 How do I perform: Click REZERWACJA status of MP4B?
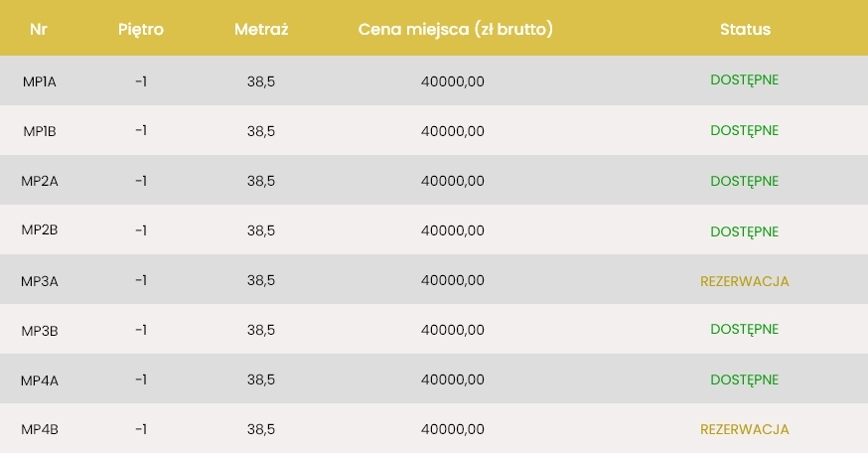pos(745,429)
